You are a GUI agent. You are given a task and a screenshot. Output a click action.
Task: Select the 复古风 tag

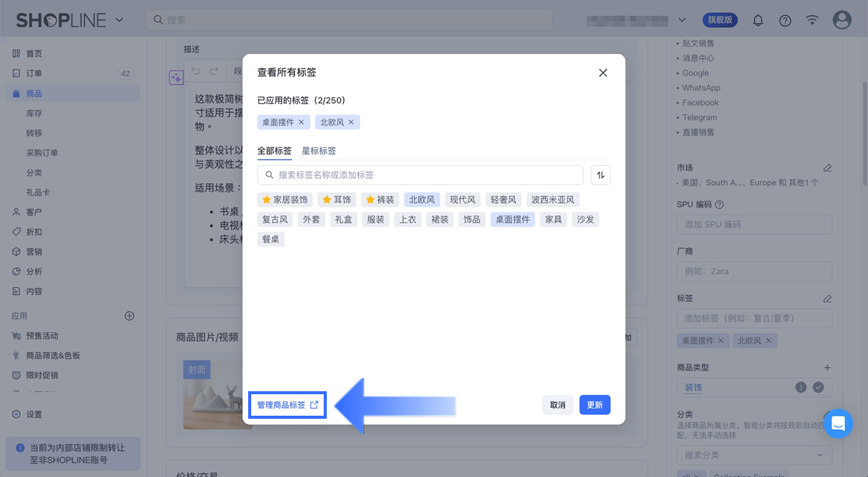(275, 220)
